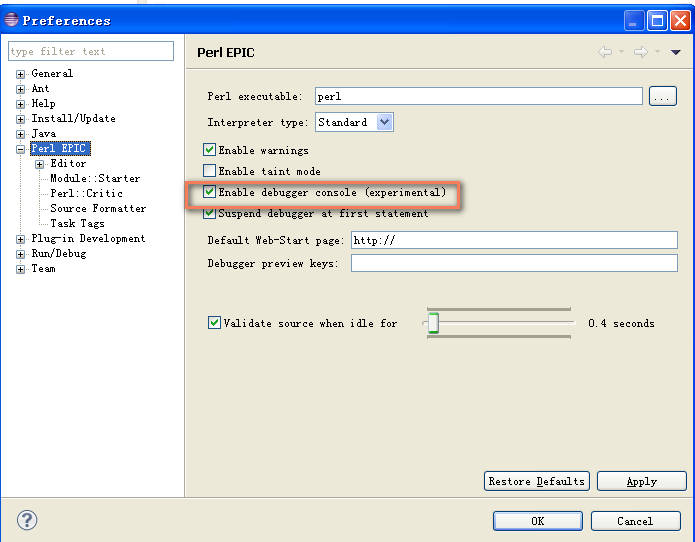Toggle Suspend debugger at first statement
Viewport: 695px width, 542px height.
pyautogui.click(x=209, y=213)
